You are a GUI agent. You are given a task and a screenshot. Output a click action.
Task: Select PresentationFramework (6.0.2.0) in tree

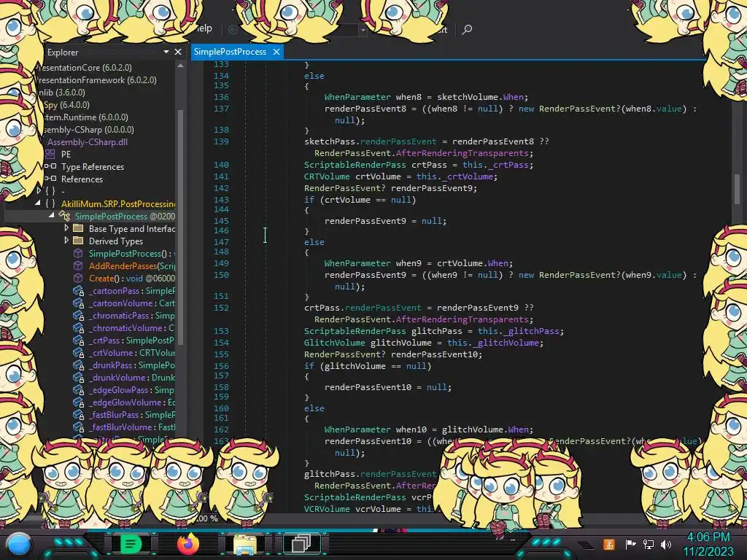(x=97, y=80)
